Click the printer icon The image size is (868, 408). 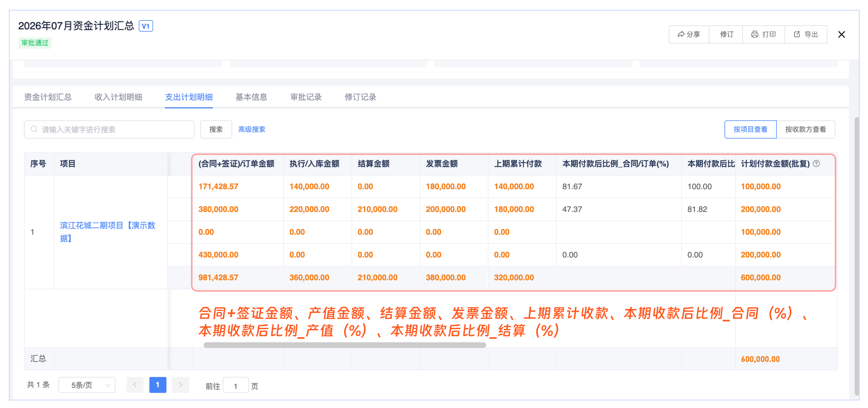754,34
